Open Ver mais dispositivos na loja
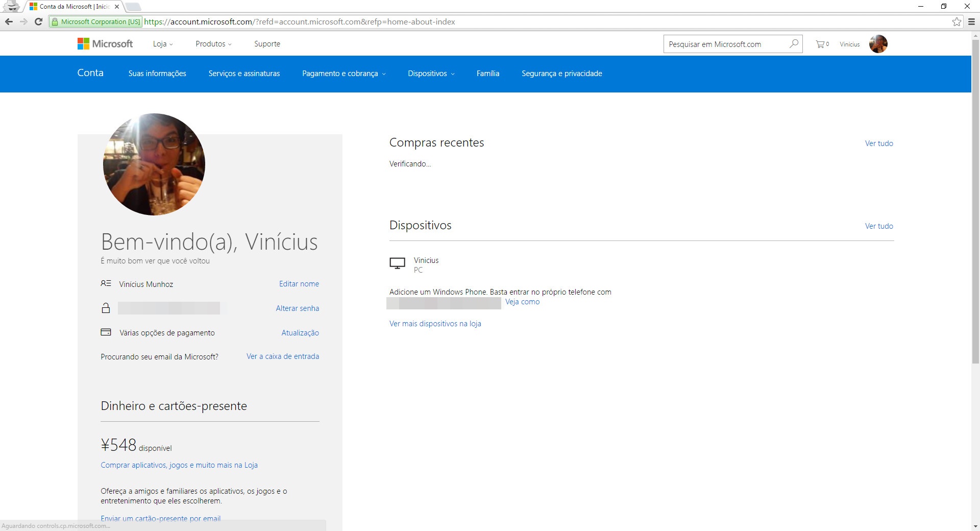This screenshot has width=980, height=531. (435, 324)
